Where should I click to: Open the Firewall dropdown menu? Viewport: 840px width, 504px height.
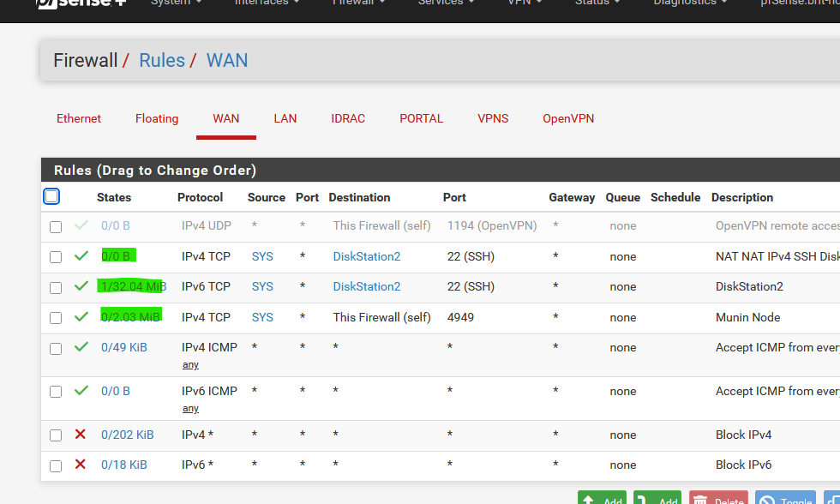pyautogui.click(x=359, y=3)
